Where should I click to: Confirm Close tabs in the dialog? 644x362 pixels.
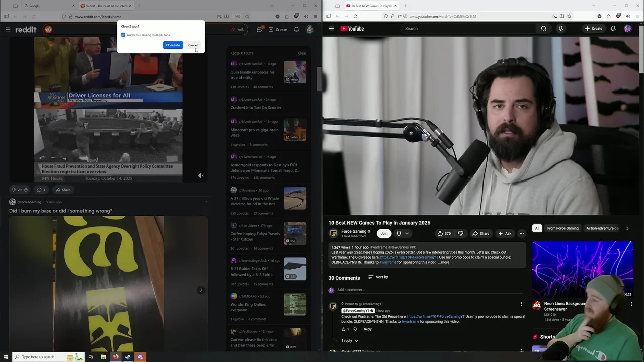pos(173,45)
